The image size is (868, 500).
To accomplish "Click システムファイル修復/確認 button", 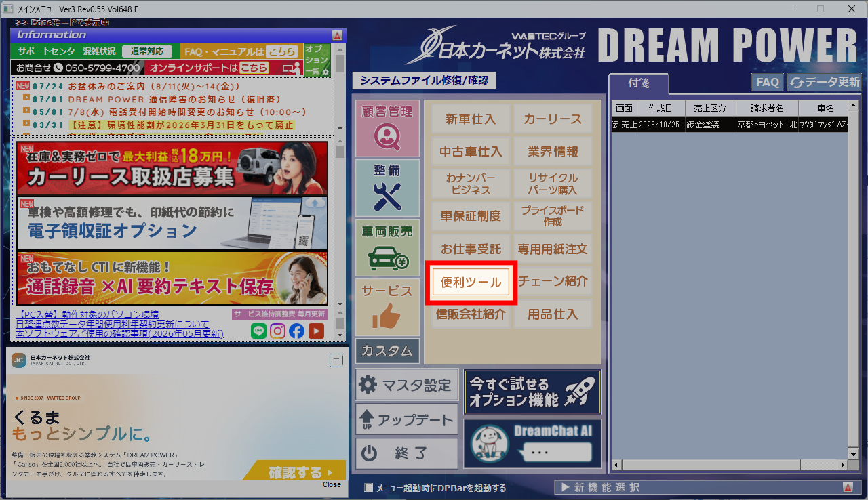I will pyautogui.click(x=424, y=81).
